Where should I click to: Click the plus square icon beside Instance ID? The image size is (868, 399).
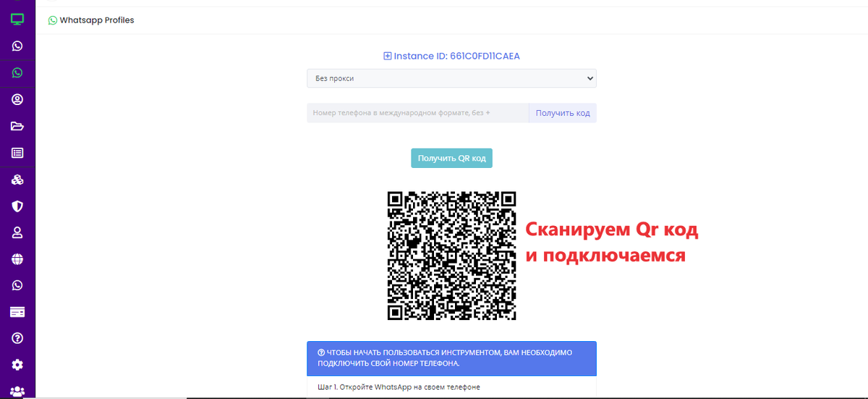pyautogui.click(x=387, y=56)
